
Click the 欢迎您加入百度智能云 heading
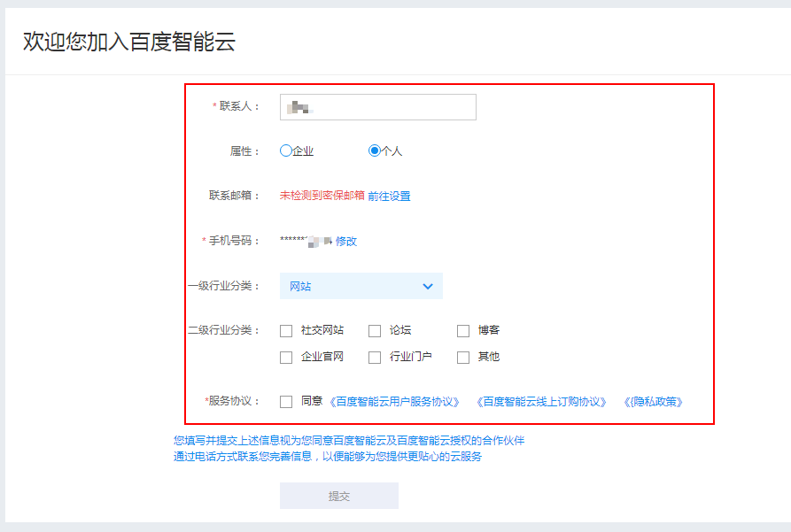(129, 42)
